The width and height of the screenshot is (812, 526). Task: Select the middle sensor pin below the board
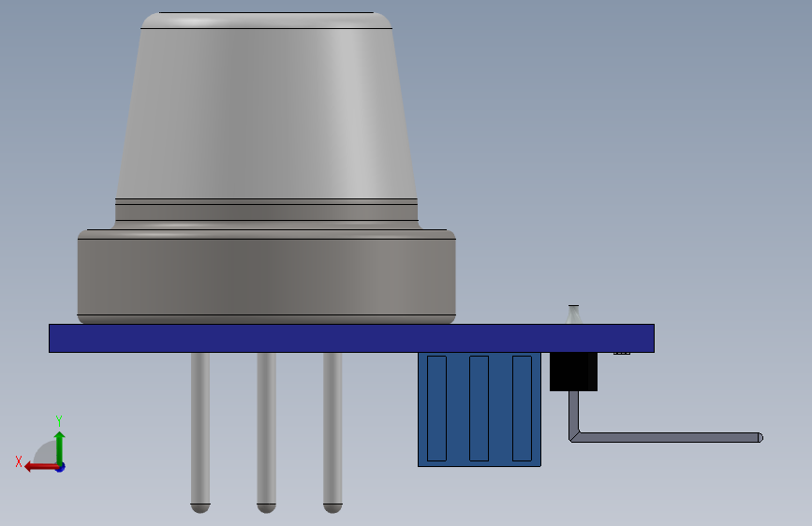tap(266, 432)
